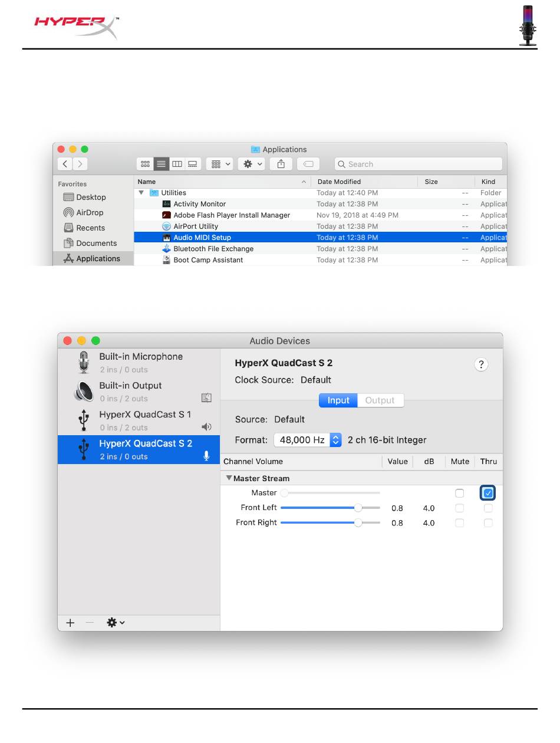Screen dimensions: 560x743
Task: Switch to the Output tab
Action: coord(380,400)
